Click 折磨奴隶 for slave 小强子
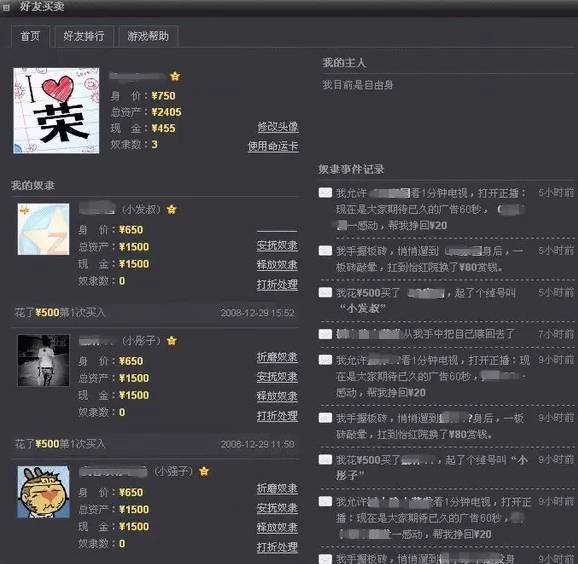The height and width of the screenshot is (564, 578). pyautogui.click(x=277, y=488)
